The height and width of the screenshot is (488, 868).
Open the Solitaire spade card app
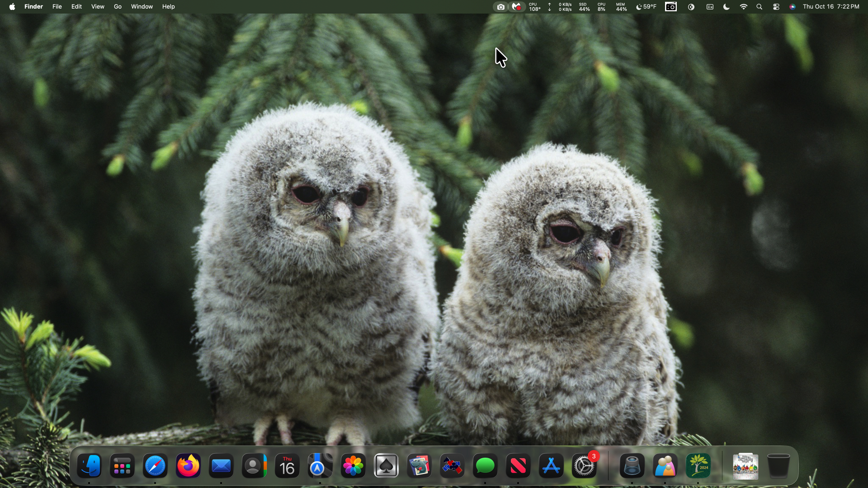click(x=386, y=466)
